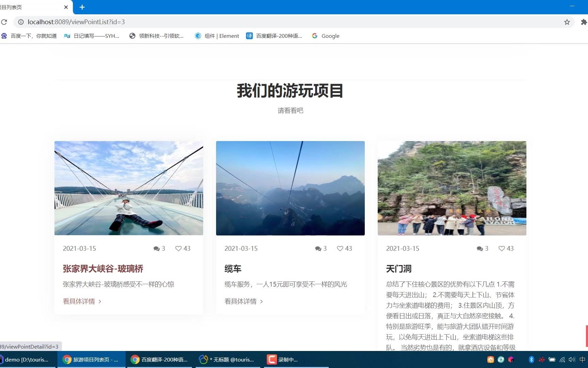Screen dimensions: 588x368
Task: Click the address bar URL field
Action: (294, 22)
